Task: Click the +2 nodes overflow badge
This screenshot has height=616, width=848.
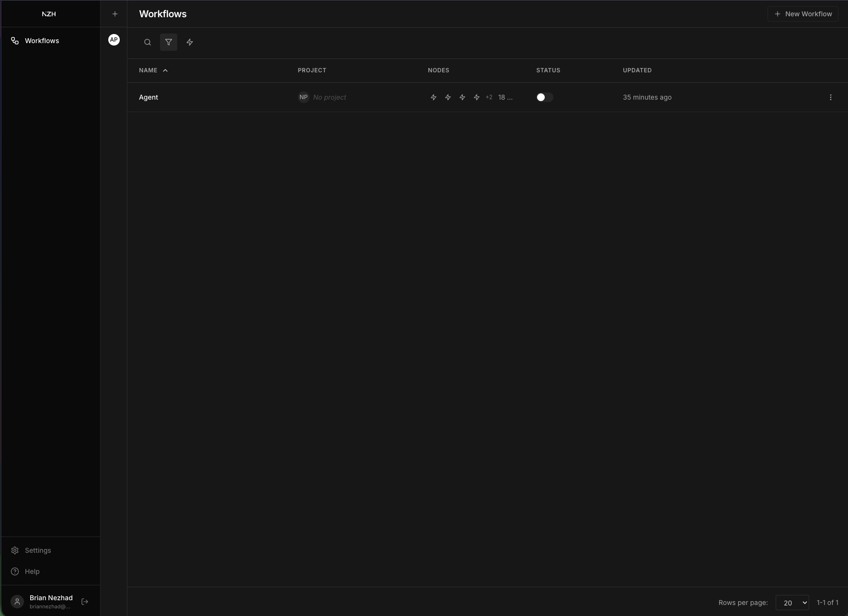Action: 489,97
